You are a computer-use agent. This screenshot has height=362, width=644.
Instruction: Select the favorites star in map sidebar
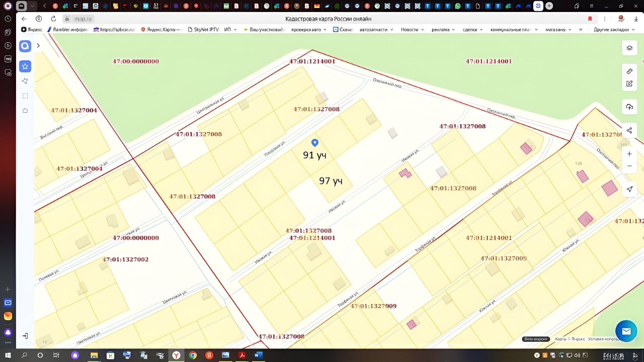[25, 66]
